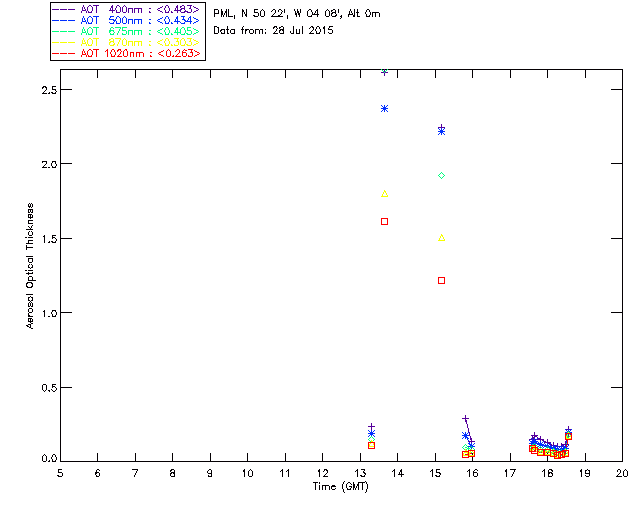Viewport: 640px width, 512px height.
Task: Click the Aerosol Optical Thickness axis label
Action: (x=30, y=266)
